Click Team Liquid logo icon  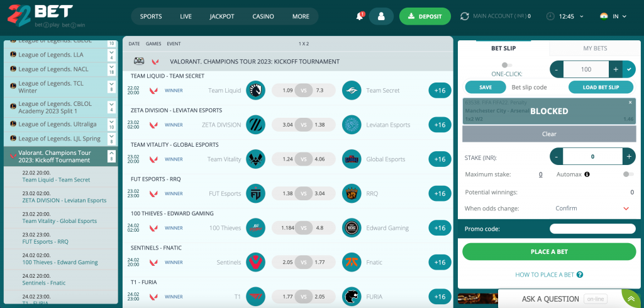point(255,91)
